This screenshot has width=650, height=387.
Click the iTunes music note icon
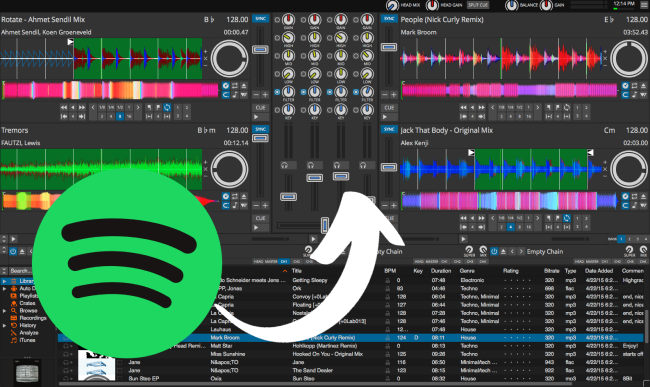(14, 340)
